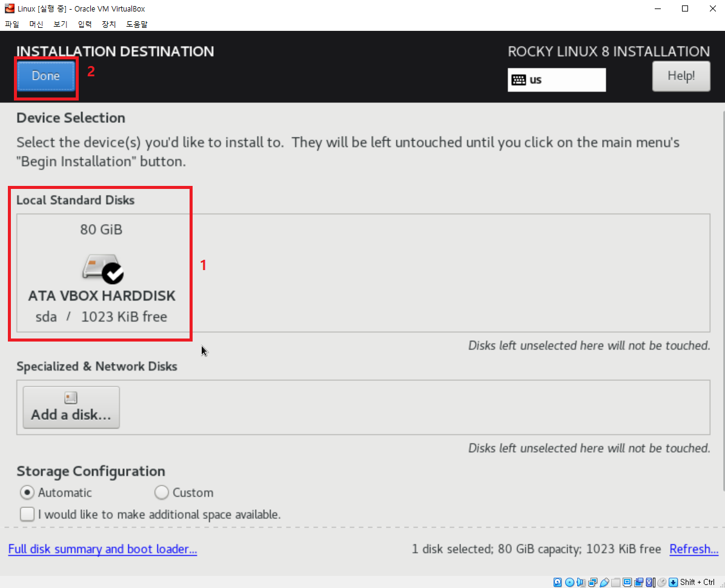The image size is (725, 588).
Task: Open the us keyboard layout selector
Action: [x=557, y=80]
